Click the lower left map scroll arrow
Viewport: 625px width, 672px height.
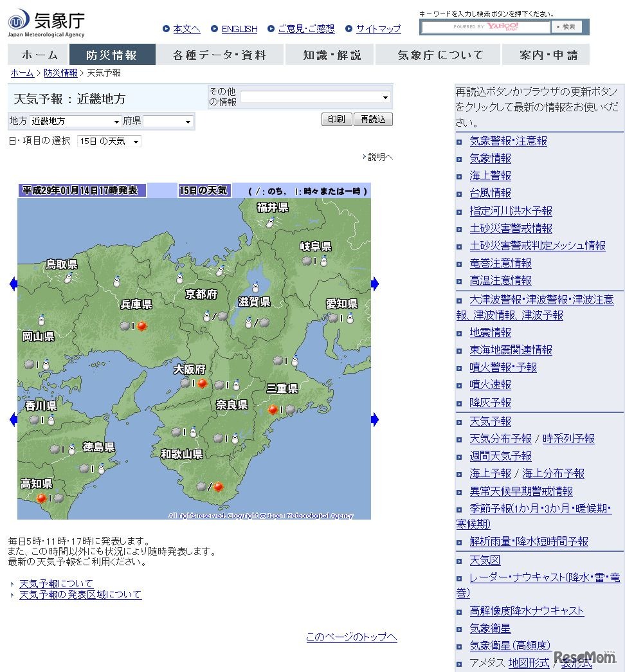[14, 419]
